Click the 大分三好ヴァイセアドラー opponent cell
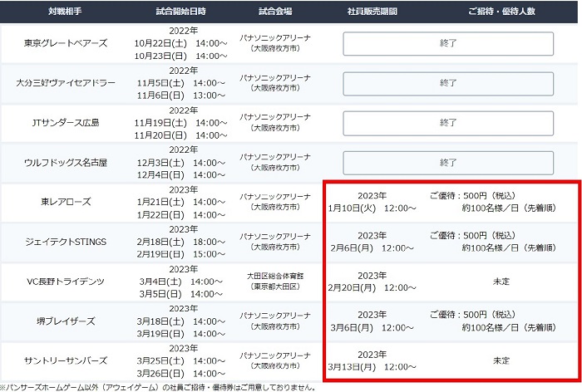The height and width of the screenshot is (392, 582). coord(66,83)
